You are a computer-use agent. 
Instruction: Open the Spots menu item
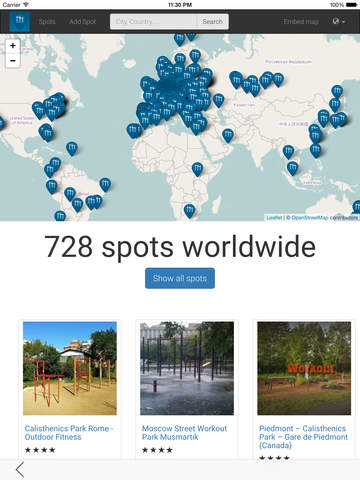(47, 21)
